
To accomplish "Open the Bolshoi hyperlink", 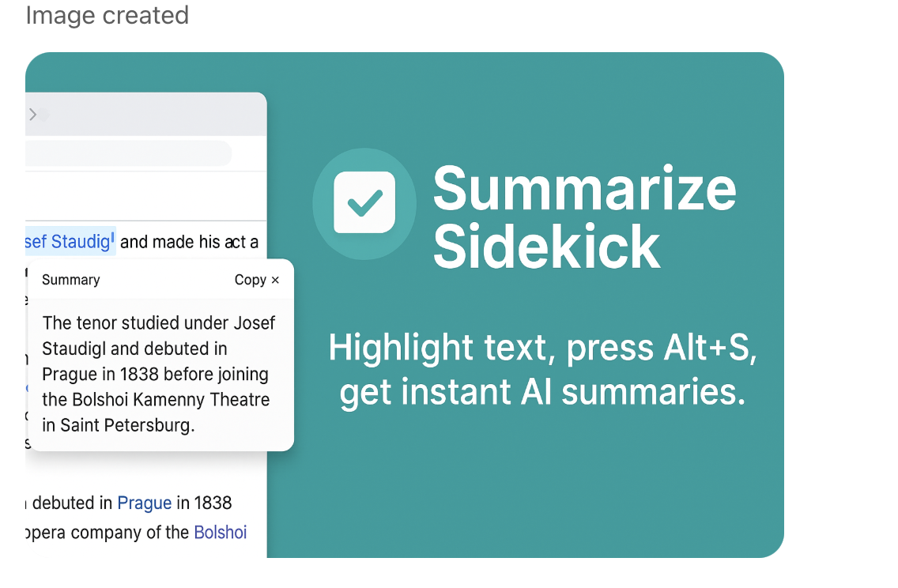I will pos(220,532).
